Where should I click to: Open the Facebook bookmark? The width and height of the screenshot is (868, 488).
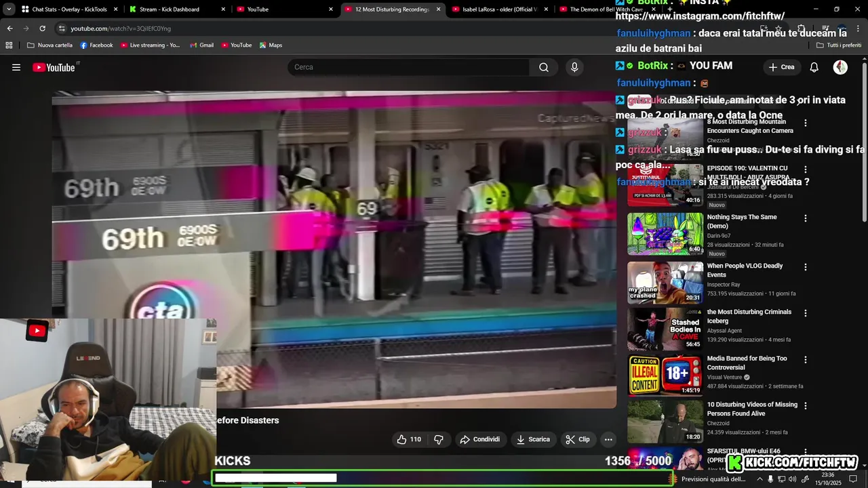click(96, 45)
